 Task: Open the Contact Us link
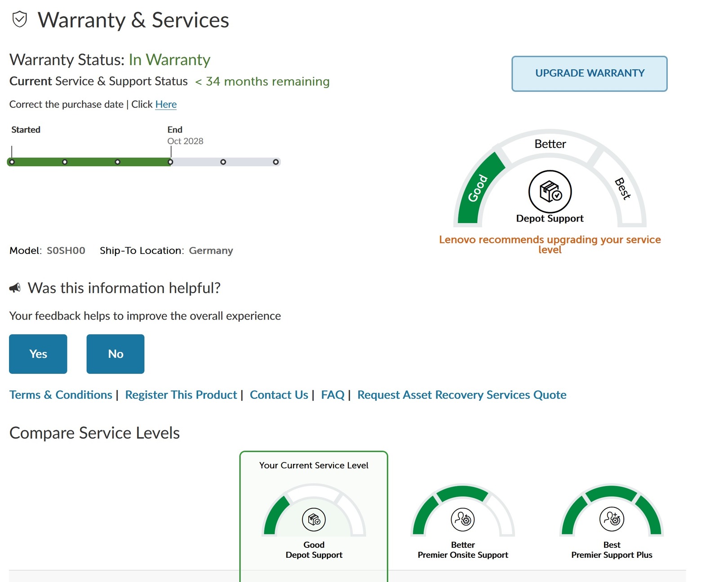point(279,395)
